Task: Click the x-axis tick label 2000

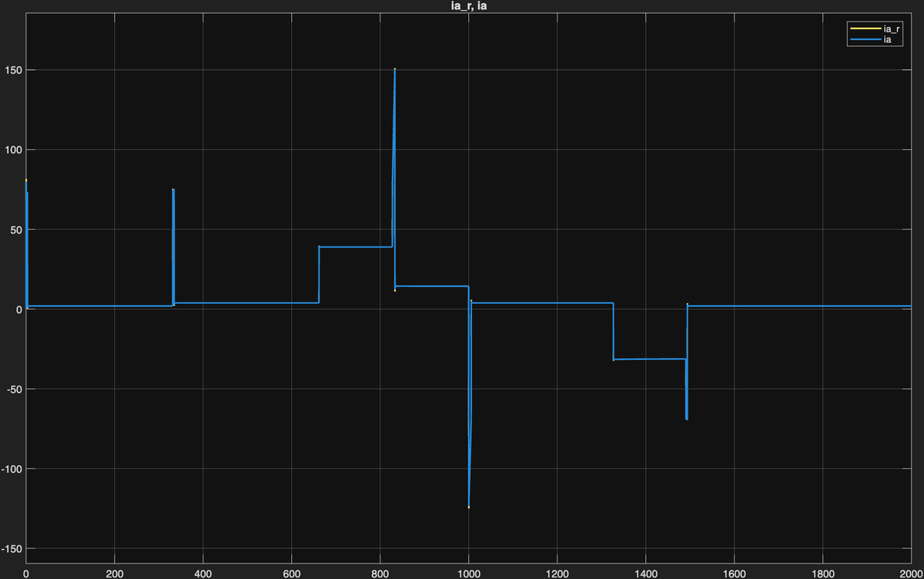Action: tap(910, 573)
